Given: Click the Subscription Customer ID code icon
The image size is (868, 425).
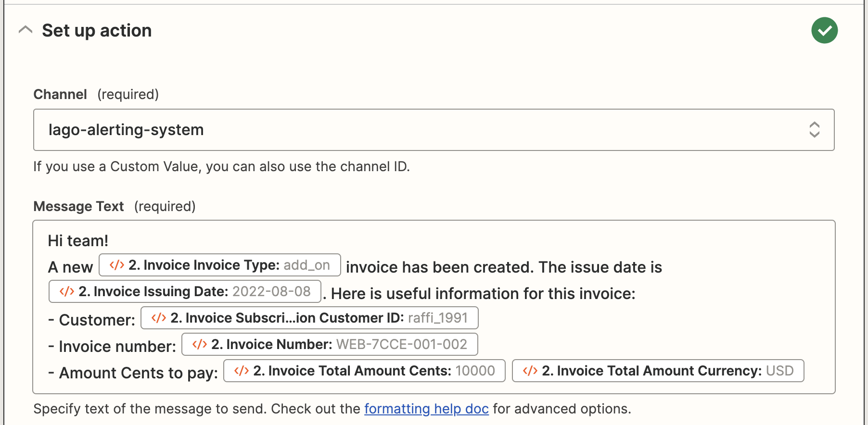Looking at the screenshot, I should tap(159, 318).
